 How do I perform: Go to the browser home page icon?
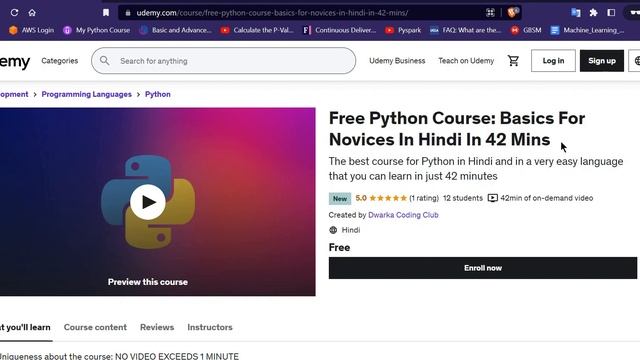pyautogui.click(x=32, y=13)
